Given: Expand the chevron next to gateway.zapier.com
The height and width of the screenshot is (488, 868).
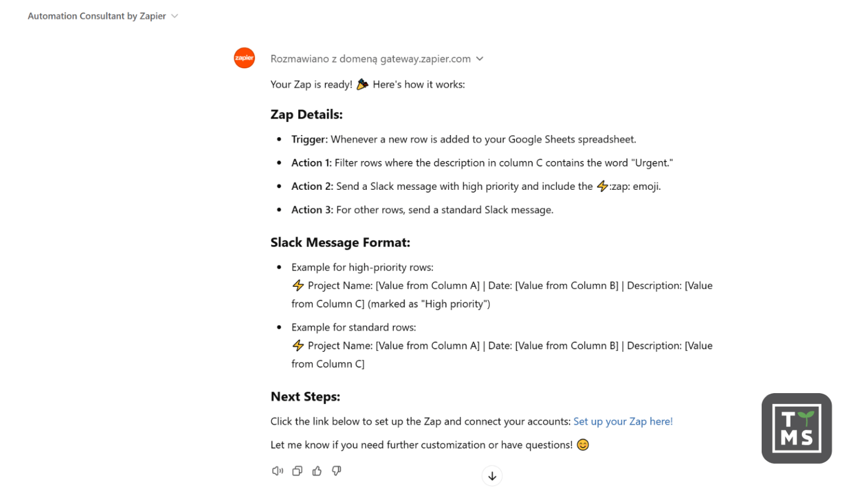Looking at the screenshot, I should point(480,58).
